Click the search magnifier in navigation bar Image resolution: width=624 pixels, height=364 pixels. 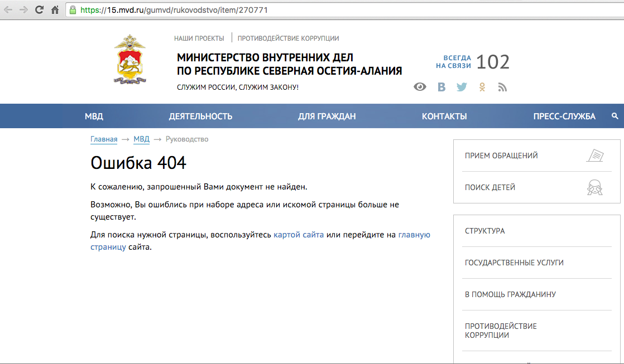pos(615,117)
